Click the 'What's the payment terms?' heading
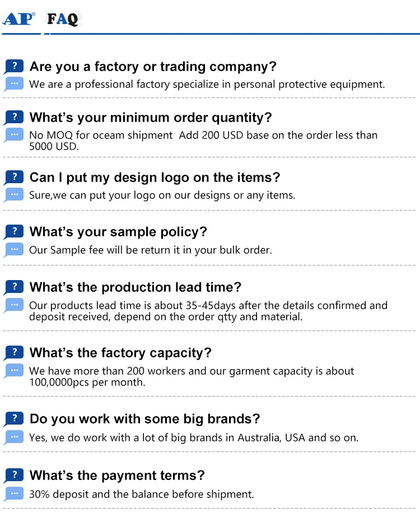The image size is (420, 517). pos(117,476)
